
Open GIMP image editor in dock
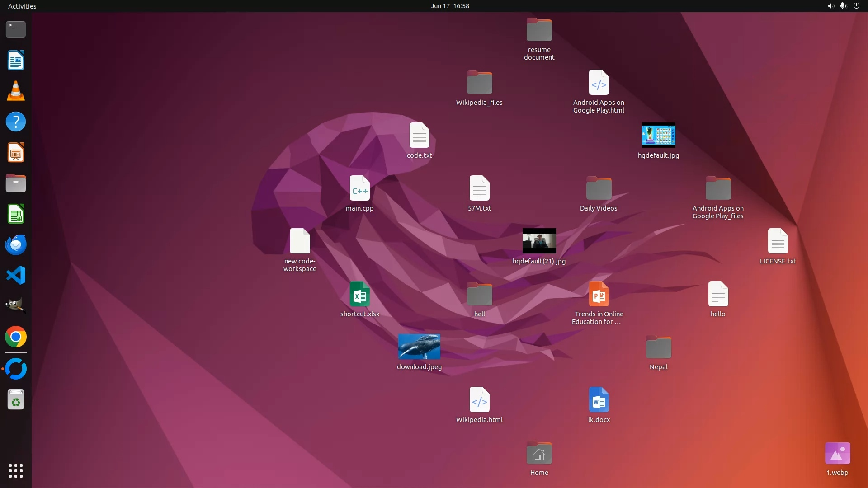(x=16, y=306)
